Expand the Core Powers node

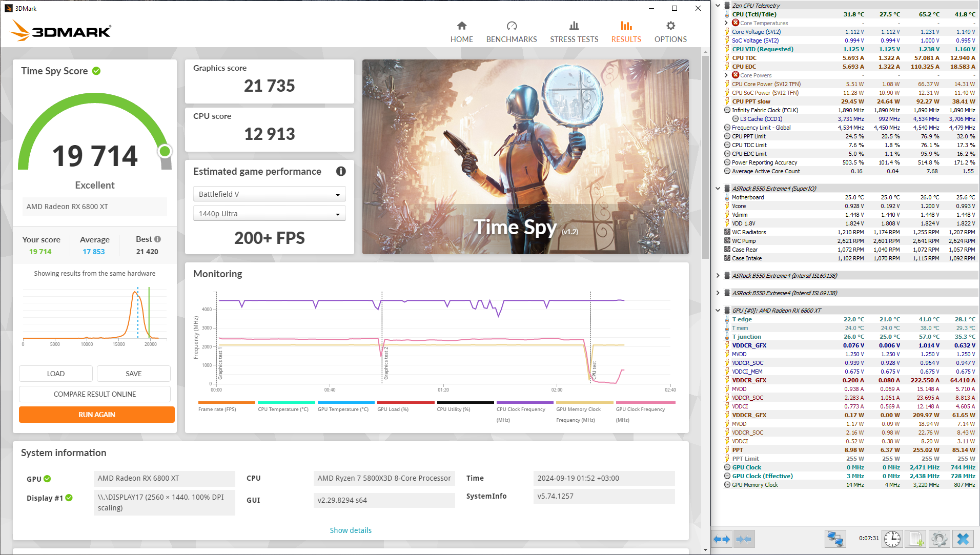coord(726,75)
